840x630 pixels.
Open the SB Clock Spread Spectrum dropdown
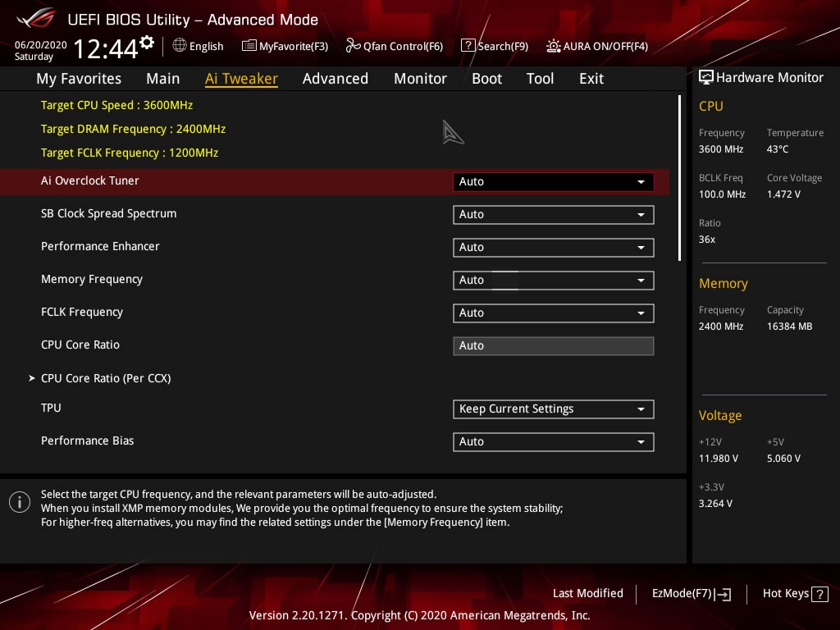(x=553, y=215)
